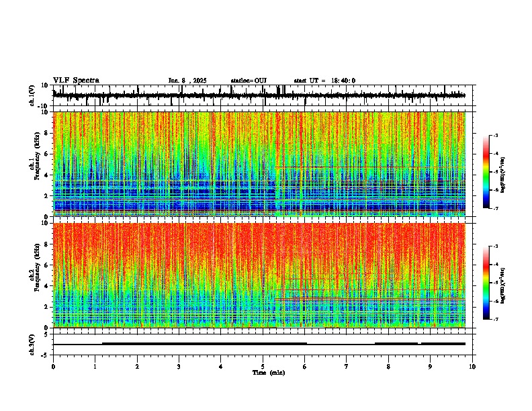The width and height of the screenshot is (532, 411).
Task: Click time axis tick label '1'
Action: click(x=95, y=367)
